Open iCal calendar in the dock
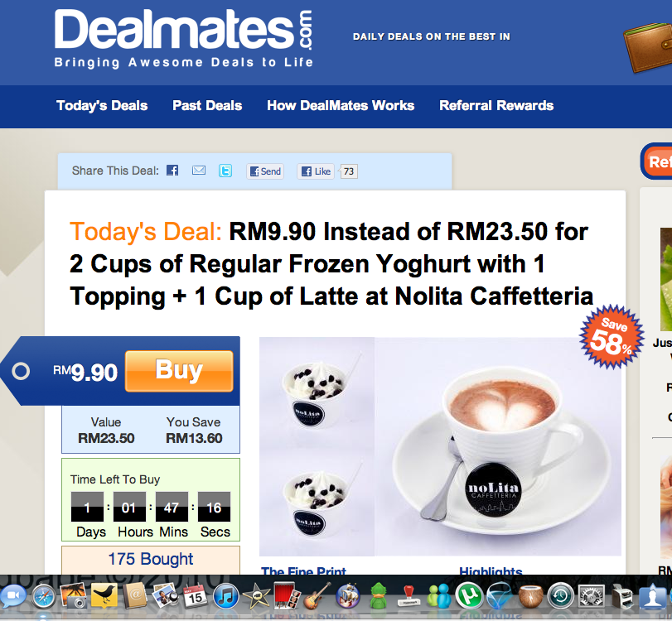Screen dimensions: 672x621 196,596
